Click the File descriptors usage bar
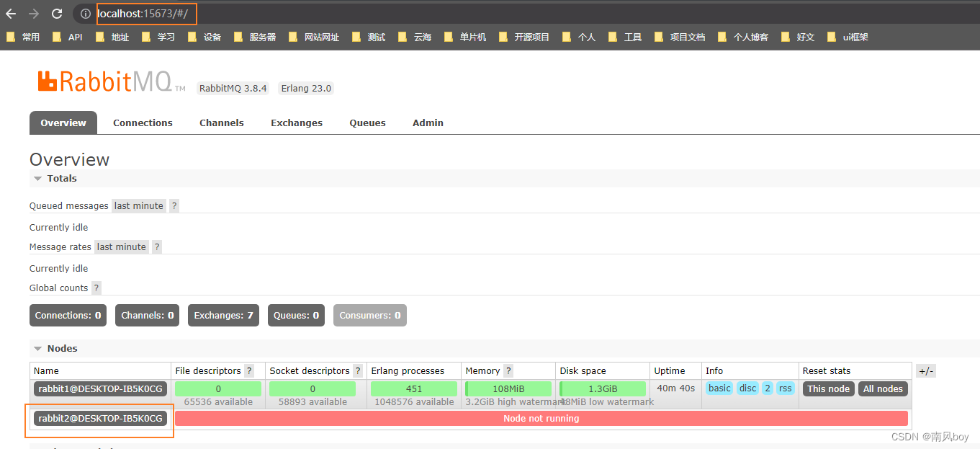The width and height of the screenshot is (980, 449). pyautogui.click(x=218, y=388)
